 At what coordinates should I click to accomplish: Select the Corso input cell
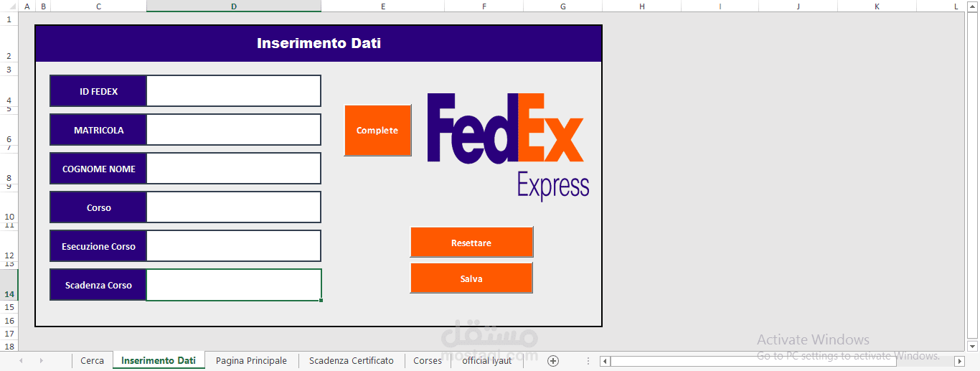coord(234,207)
